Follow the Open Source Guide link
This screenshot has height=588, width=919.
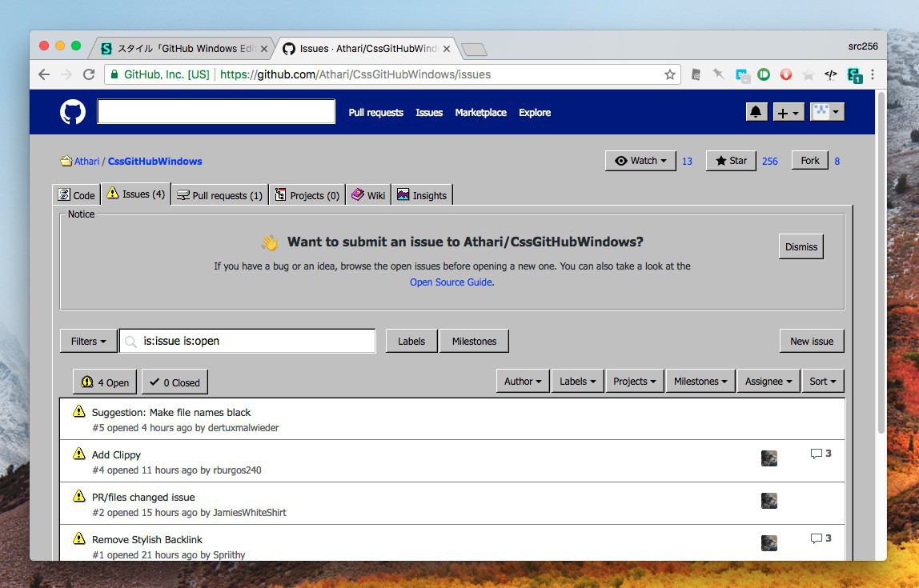coord(451,282)
